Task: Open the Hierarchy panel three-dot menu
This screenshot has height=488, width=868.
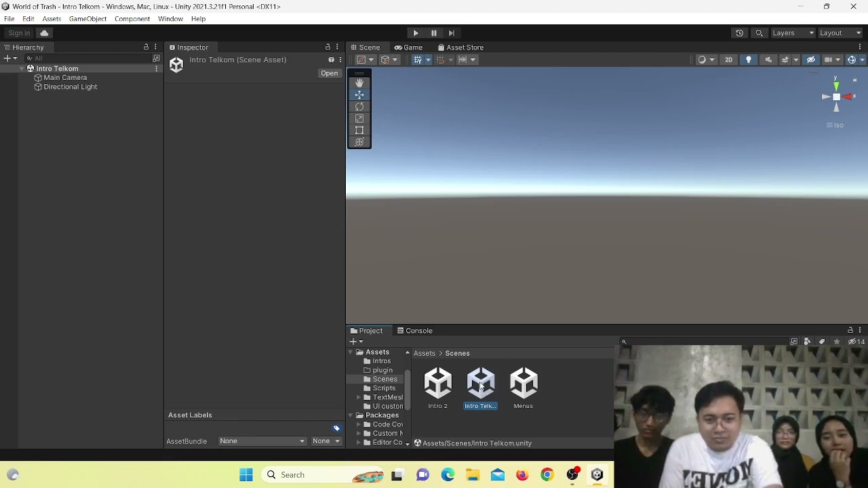Action: [x=155, y=47]
